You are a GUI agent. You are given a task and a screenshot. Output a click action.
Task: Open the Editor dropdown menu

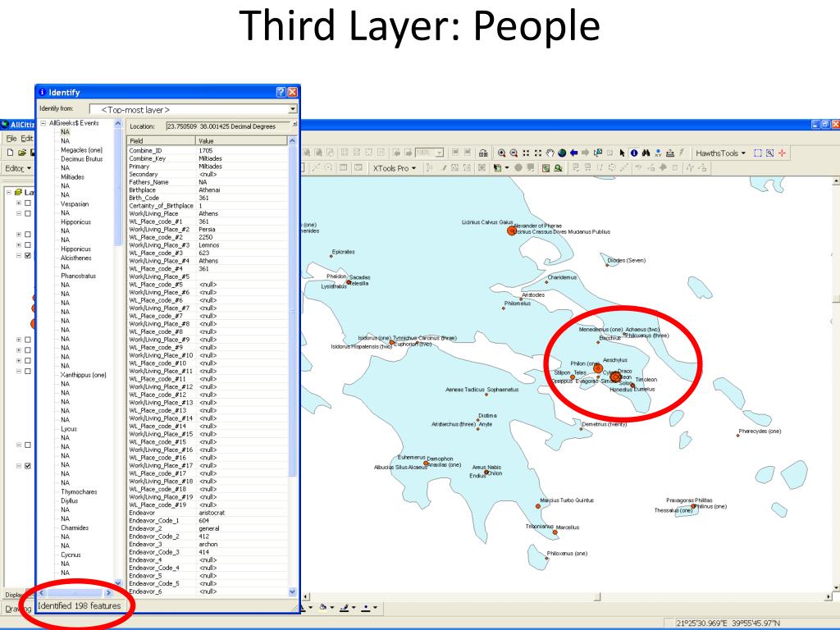pyautogui.click(x=18, y=168)
